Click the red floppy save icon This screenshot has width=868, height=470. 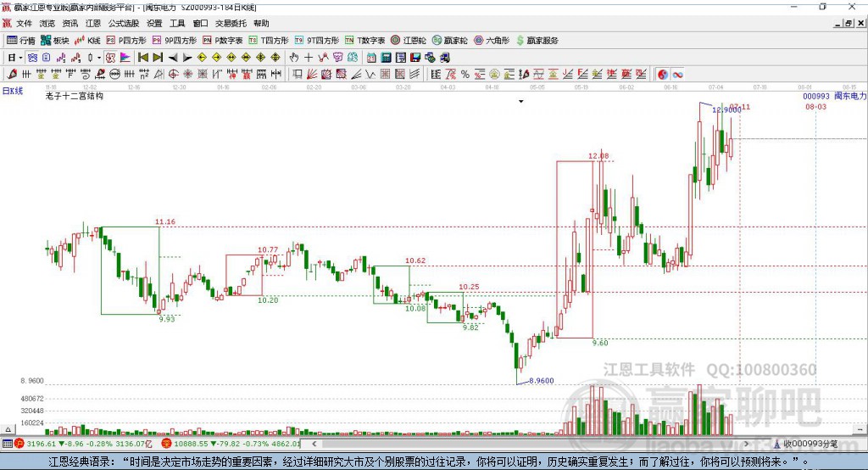(x=415, y=58)
